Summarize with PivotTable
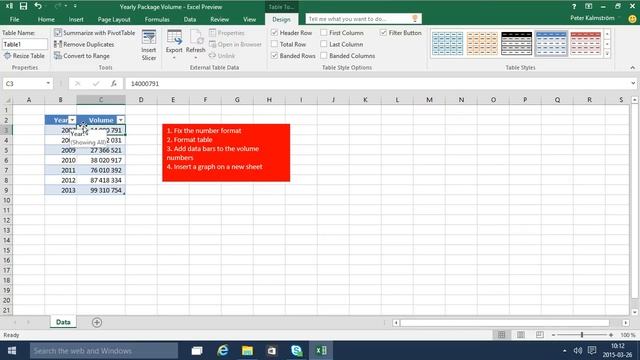 coord(95,33)
